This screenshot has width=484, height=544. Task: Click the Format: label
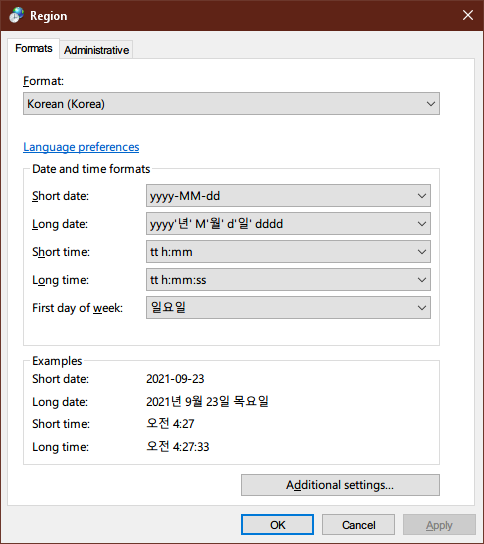[x=43, y=81]
